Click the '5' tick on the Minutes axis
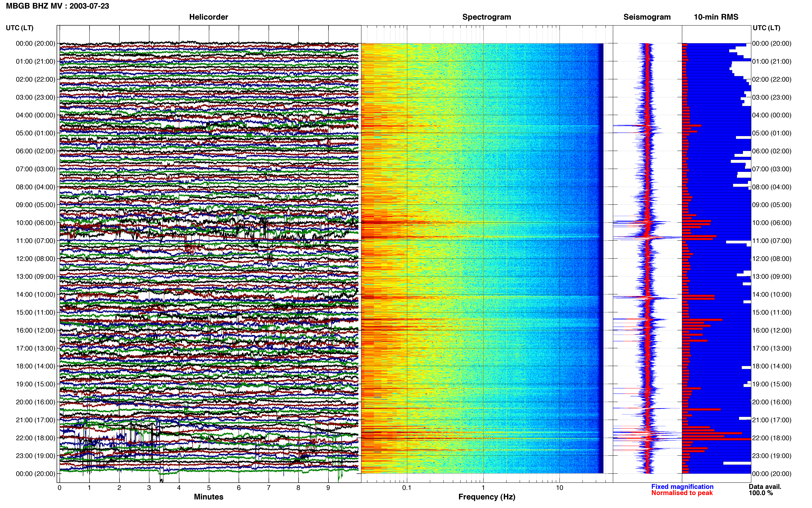 (x=209, y=488)
